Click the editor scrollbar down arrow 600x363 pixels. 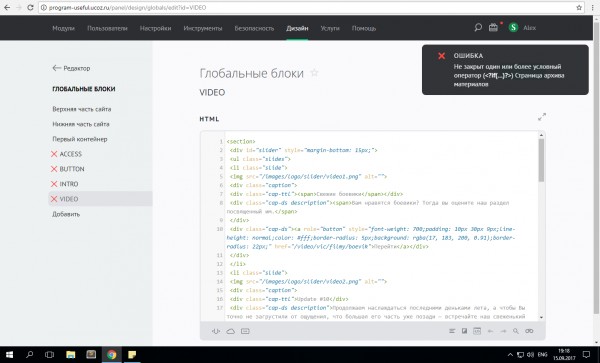[541, 317]
